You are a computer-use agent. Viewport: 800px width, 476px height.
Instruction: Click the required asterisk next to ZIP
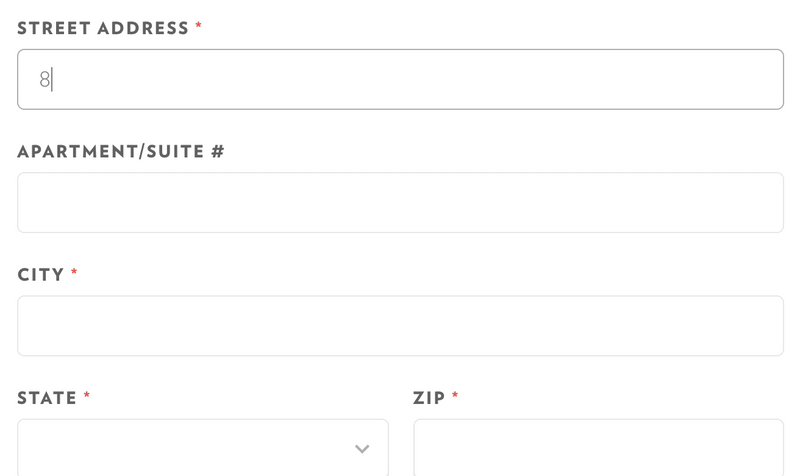[455, 395]
